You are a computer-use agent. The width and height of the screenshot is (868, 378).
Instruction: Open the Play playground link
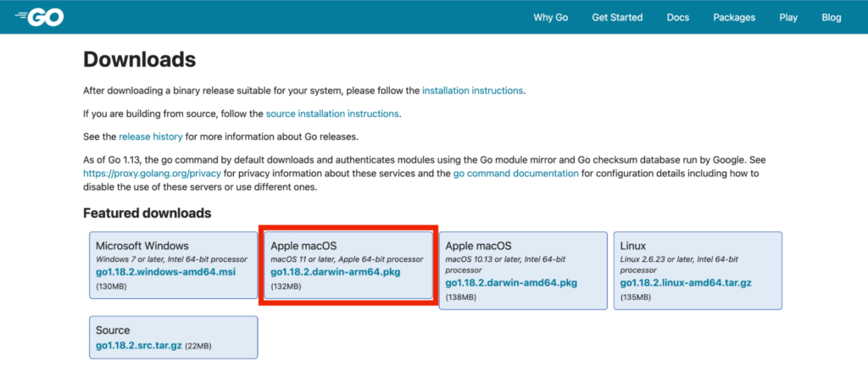coord(788,17)
